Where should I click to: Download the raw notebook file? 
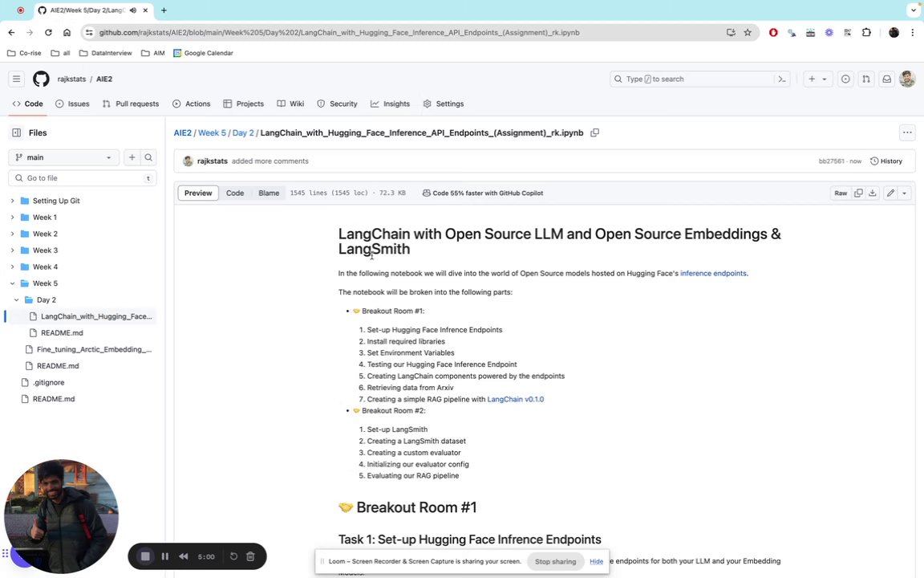click(x=873, y=193)
